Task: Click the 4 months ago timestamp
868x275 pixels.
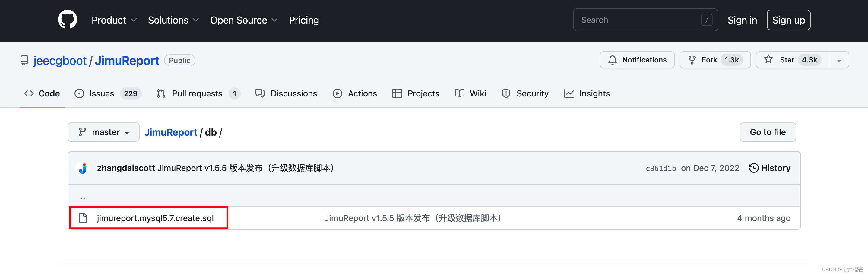Action: click(764, 218)
